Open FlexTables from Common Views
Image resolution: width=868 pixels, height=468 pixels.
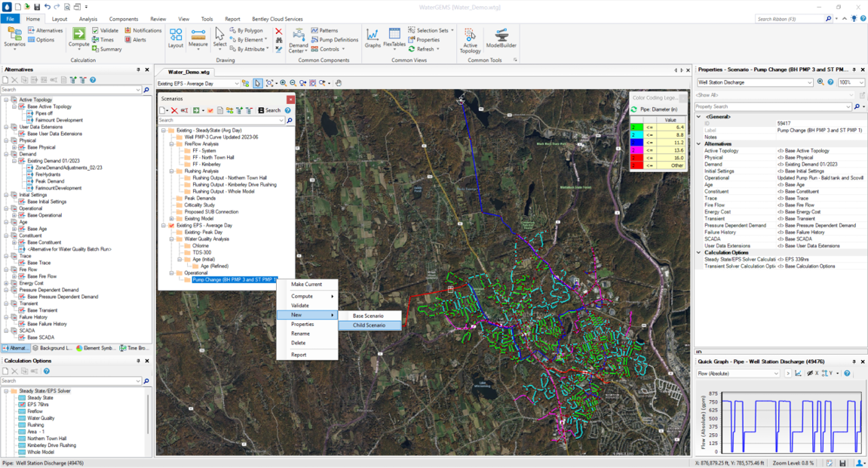(x=393, y=34)
